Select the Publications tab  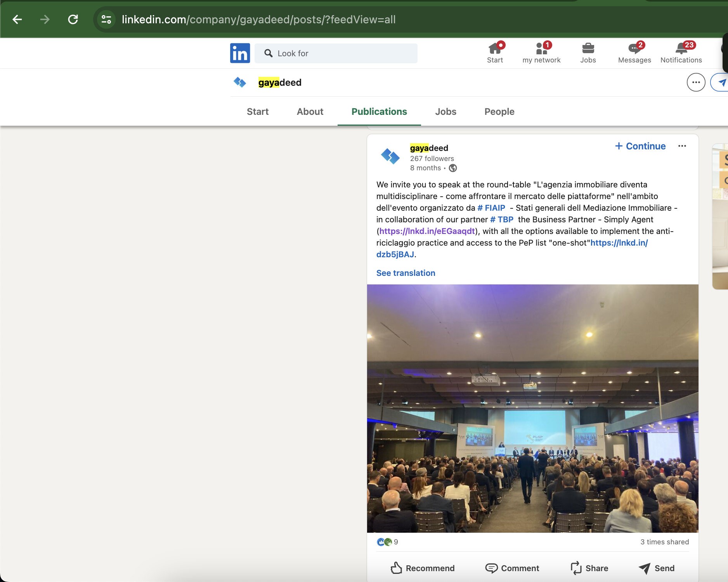[379, 112]
